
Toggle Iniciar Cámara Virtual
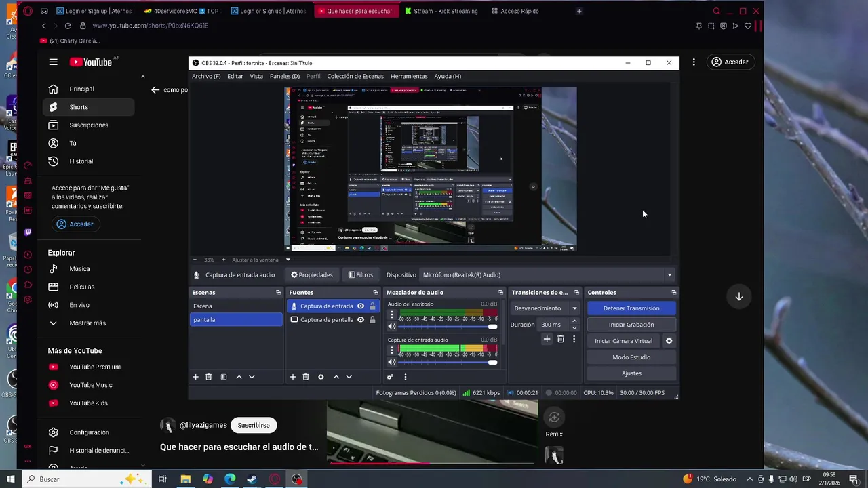point(623,341)
